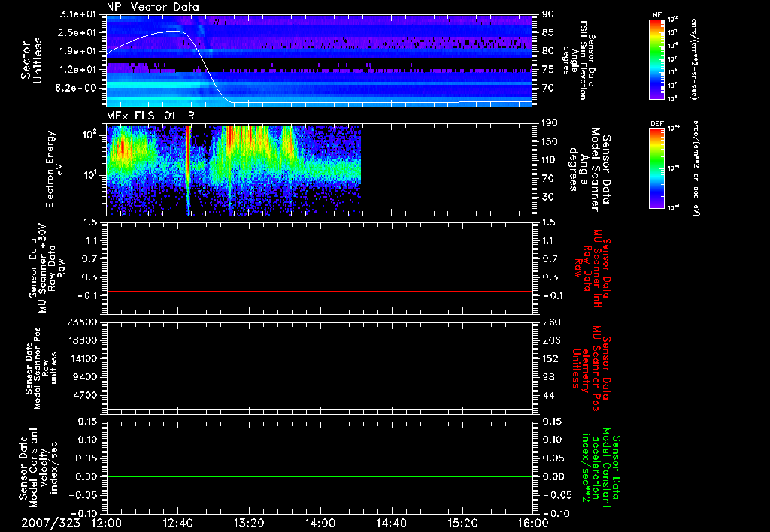The image size is (770, 532).
Task: Click the 18800 scanner position tick value
Action: [x=82, y=340]
